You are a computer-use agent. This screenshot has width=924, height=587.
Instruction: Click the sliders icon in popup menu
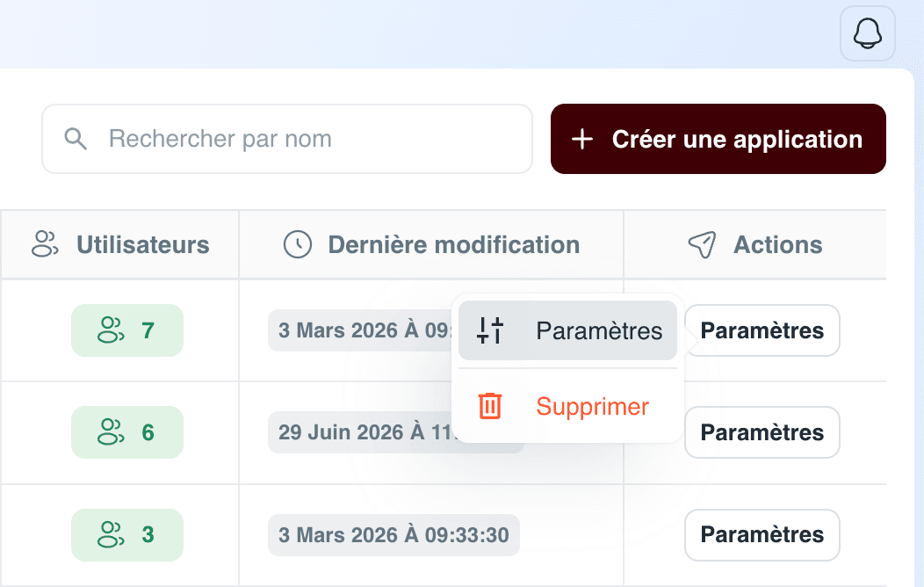(490, 330)
